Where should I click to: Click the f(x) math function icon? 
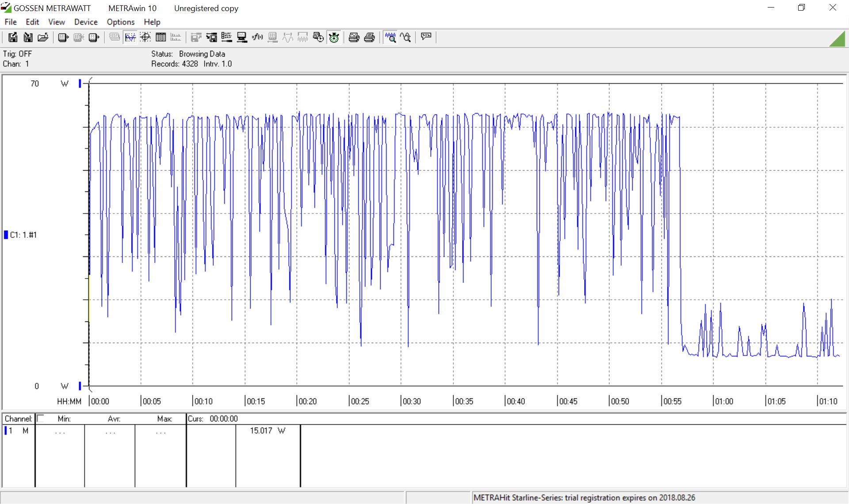coord(257,38)
